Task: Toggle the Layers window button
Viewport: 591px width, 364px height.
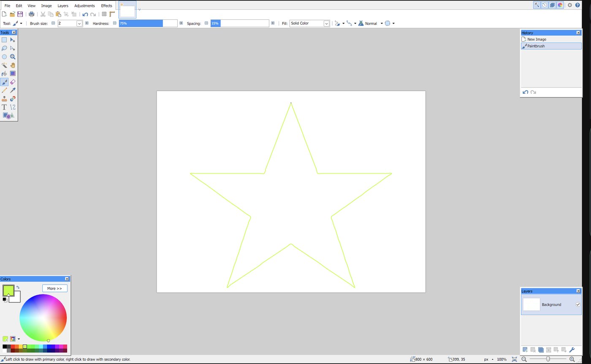Action: tap(552, 5)
